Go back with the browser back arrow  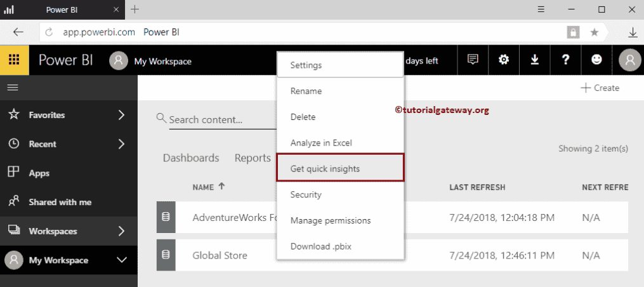coord(18,32)
